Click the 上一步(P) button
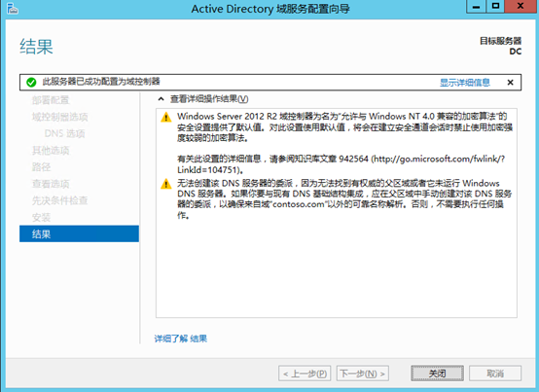This screenshot has width=539, height=392. point(305,374)
